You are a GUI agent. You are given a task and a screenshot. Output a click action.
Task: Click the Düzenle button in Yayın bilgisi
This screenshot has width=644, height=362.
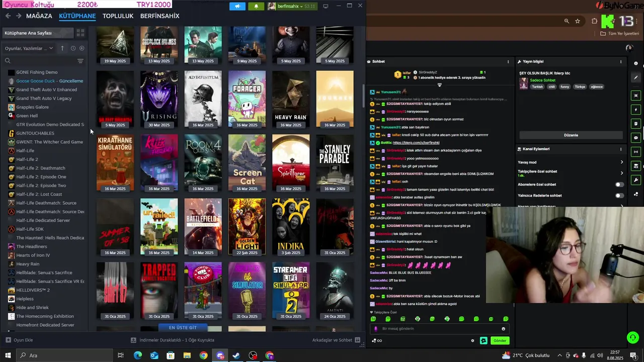pos(571,135)
